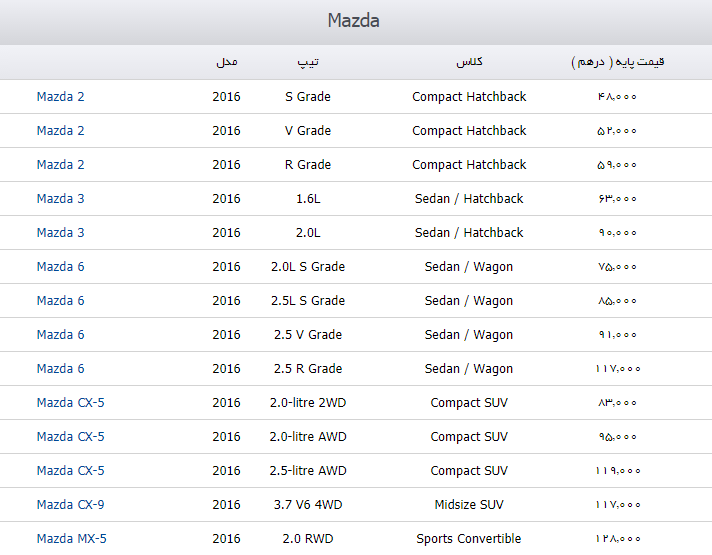Select the '3.7 V6 4WD' cell

click(308, 505)
